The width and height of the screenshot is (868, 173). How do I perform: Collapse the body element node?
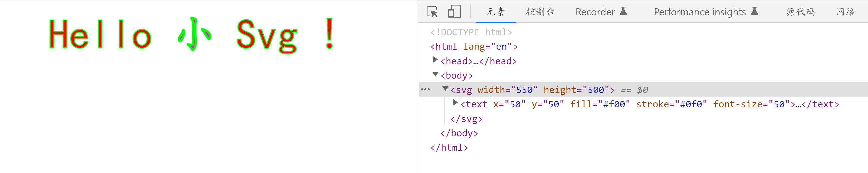tap(435, 74)
